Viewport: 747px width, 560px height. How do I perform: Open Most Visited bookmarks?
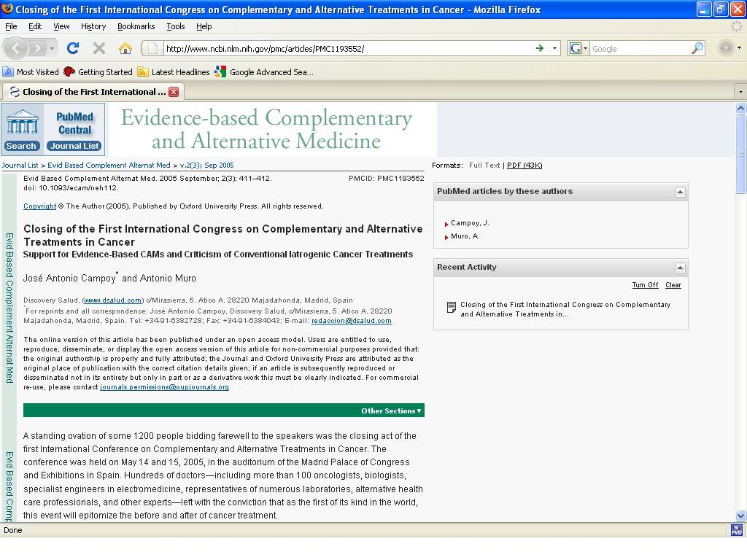31,72
